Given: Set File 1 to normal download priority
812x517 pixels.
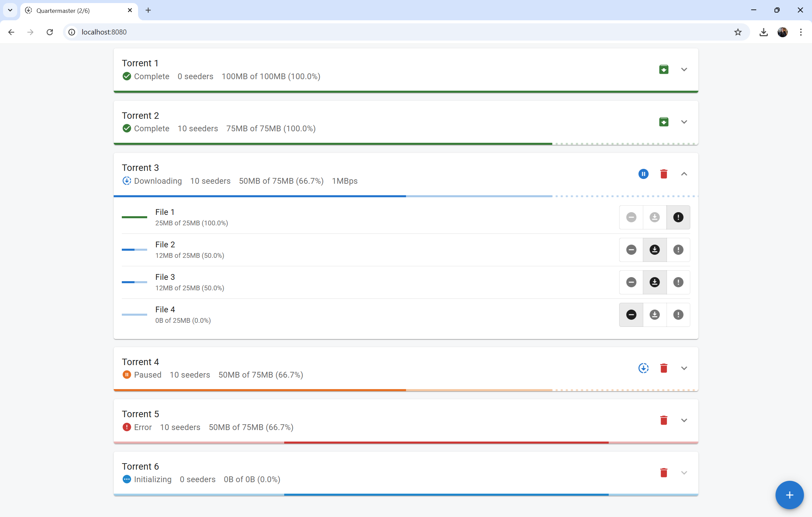Looking at the screenshot, I should click(x=655, y=217).
